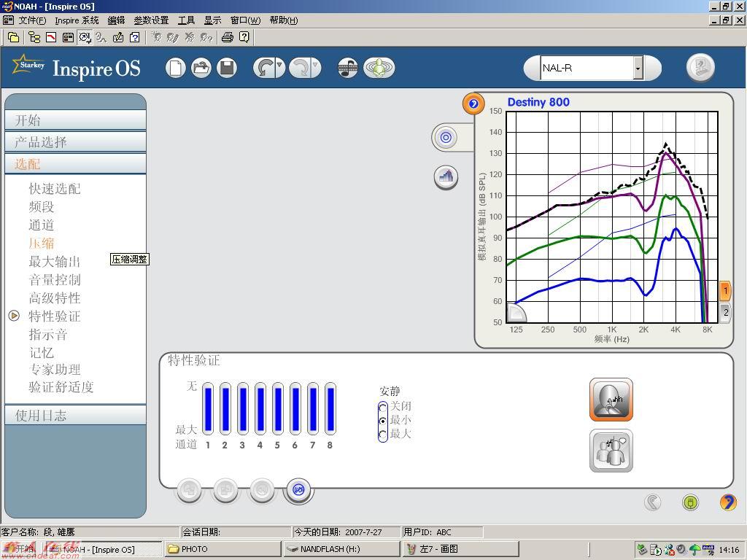This screenshot has width=747, height=560.
Task: Undo with the left curved arrow button
Action: click(x=264, y=68)
